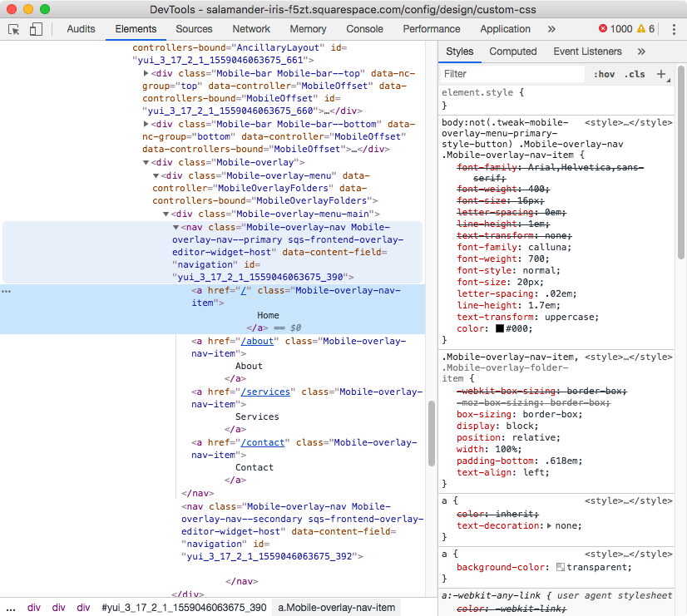Toggle element classes with the .cls control
This screenshot has width=687, height=616.
coord(634,74)
